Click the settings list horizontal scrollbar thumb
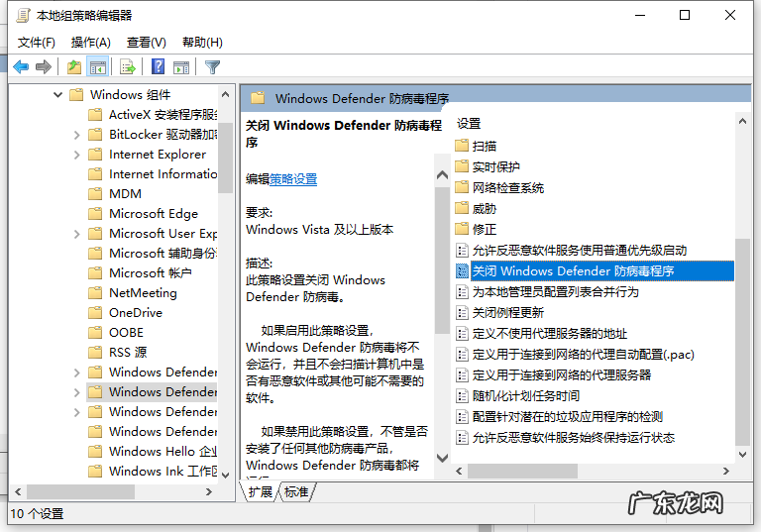 [x=523, y=471]
